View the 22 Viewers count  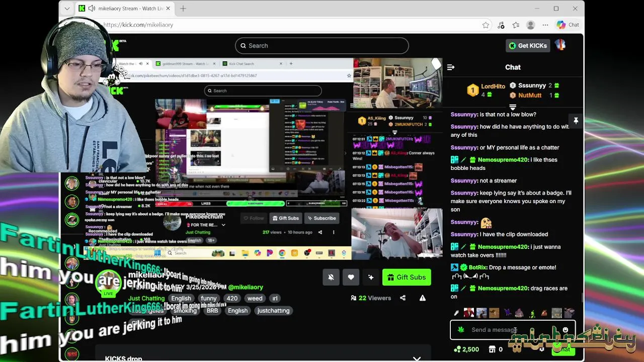click(370, 298)
